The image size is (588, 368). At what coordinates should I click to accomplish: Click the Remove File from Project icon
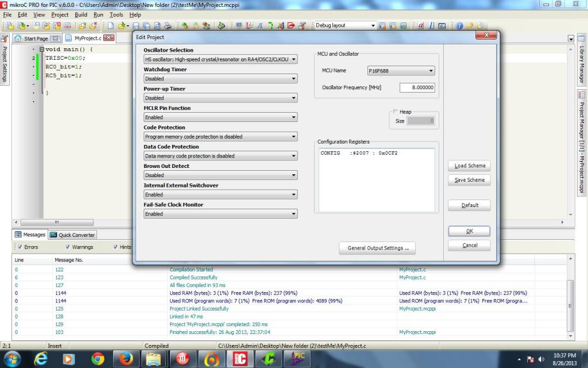point(93,25)
